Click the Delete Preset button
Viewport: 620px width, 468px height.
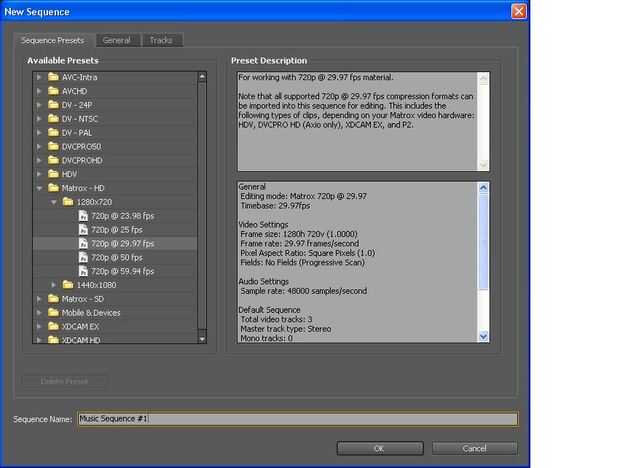pyautogui.click(x=64, y=381)
